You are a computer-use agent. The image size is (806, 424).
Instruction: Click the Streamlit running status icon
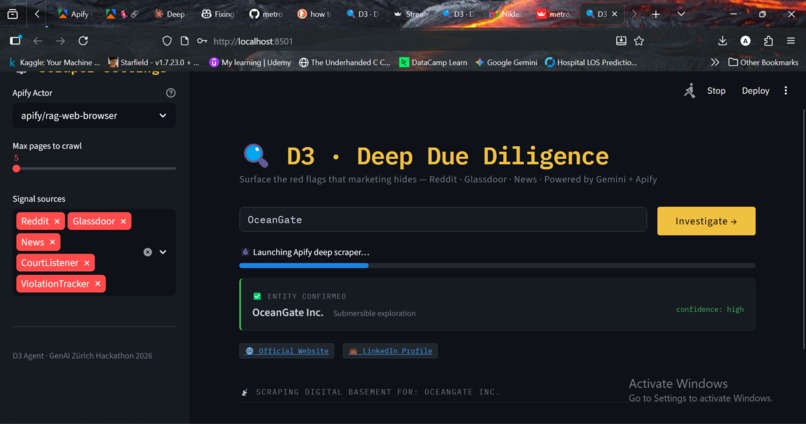point(689,90)
